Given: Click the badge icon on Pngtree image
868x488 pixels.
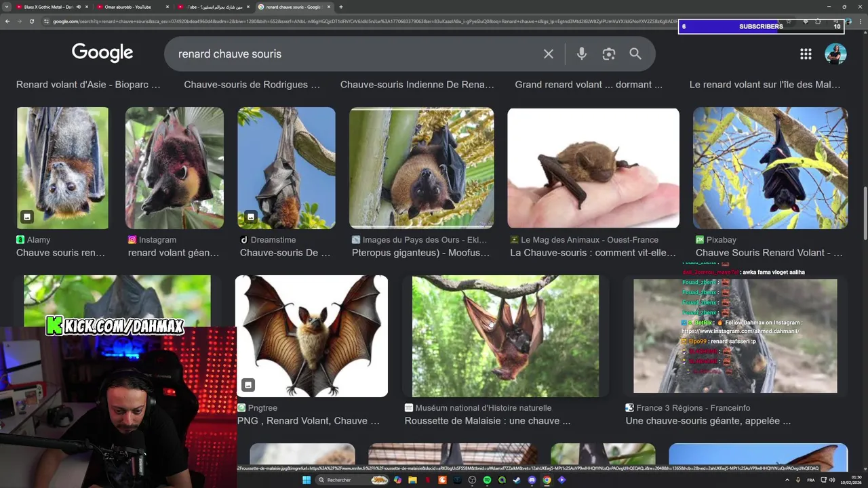Looking at the screenshot, I should tap(248, 385).
